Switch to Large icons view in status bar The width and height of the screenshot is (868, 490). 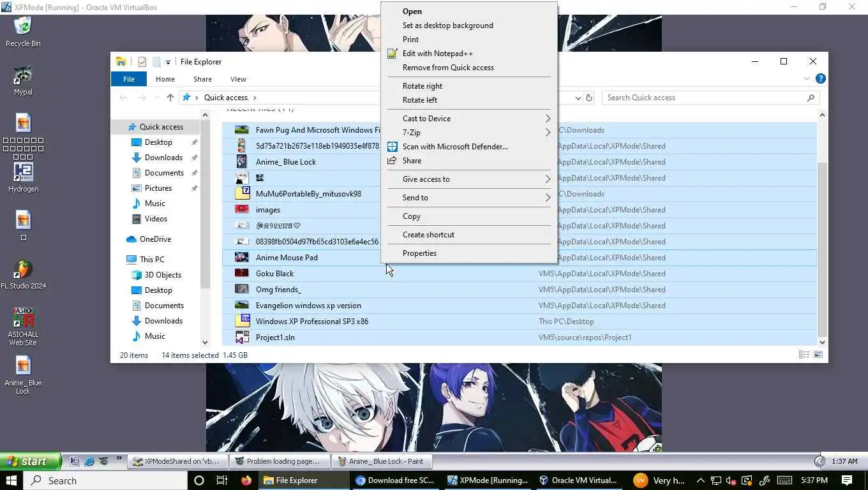coord(818,355)
